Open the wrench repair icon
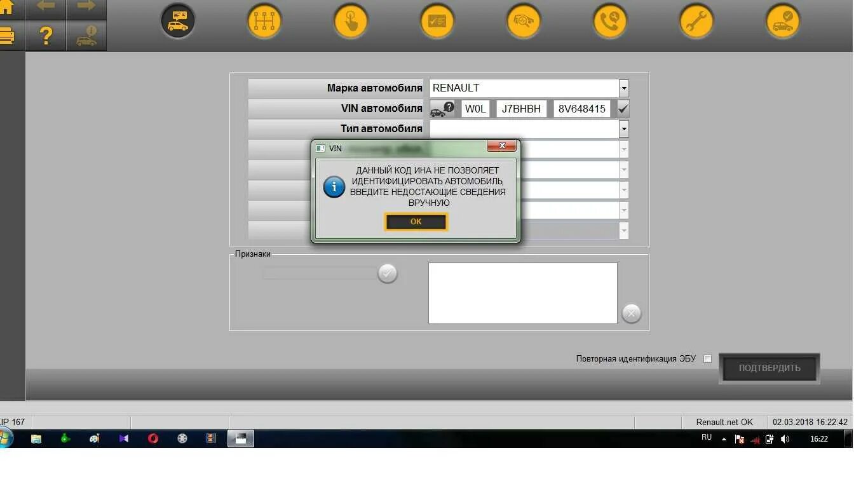 pos(696,21)
